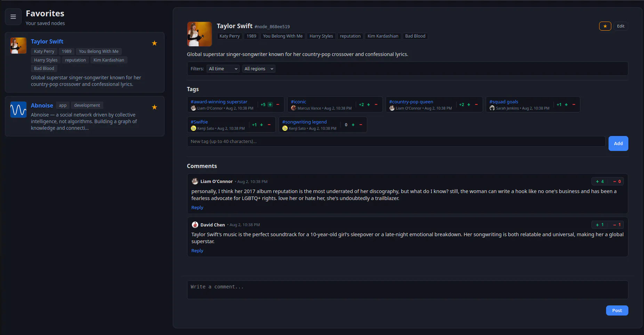The height and width of the screenshot is (335, 644).
Task: Open the Taylor Swift avatar in the sidebar
Action: click(x=18, y=46)
